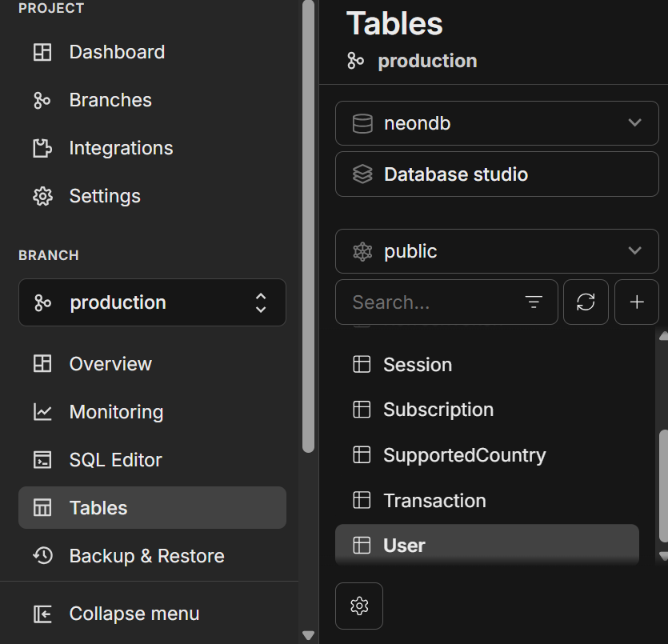Go to Dashboard
This screenshot has height=644, width=668.
click(152, 52)
